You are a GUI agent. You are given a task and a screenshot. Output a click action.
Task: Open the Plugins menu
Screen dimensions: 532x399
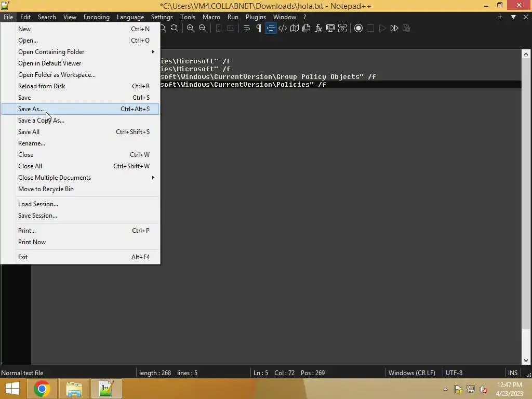(256, 17)
